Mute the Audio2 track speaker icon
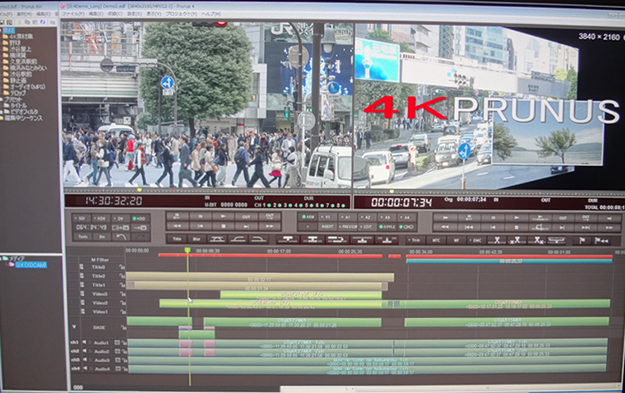 pyautogui.click(x=85, y=351)
